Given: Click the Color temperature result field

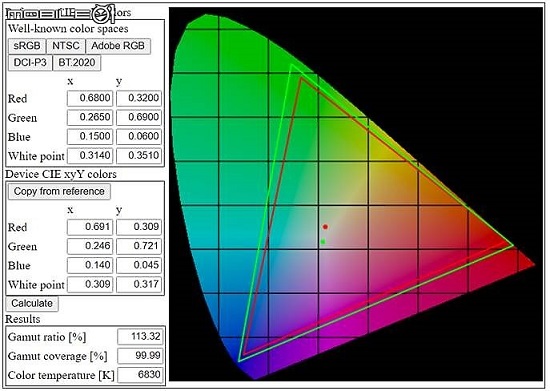Looking at the screenshot, I should [x=140, y=375].
